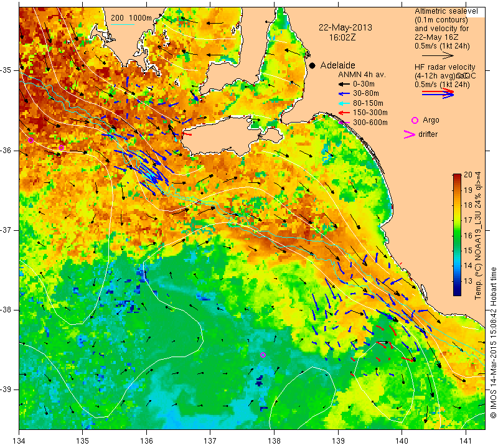Click the '30-80m' depth label
The width and height of the screenshot is (498, 448).
coord(366,94)
